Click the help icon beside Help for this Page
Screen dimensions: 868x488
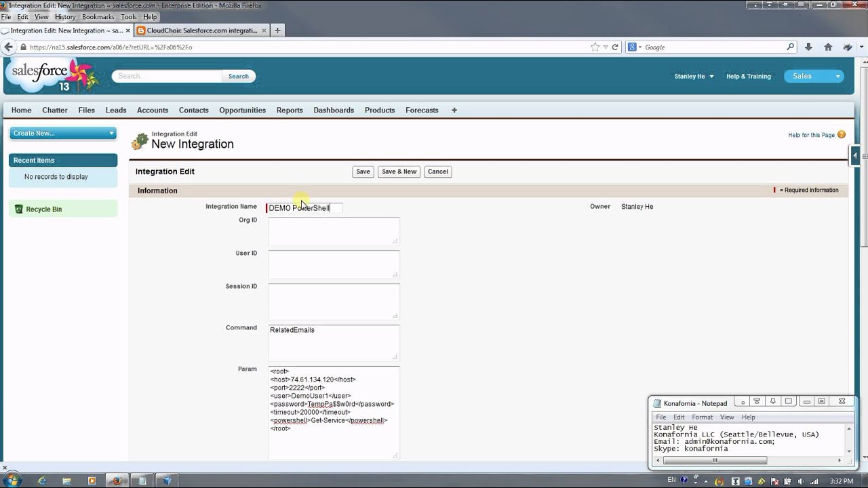842,135
